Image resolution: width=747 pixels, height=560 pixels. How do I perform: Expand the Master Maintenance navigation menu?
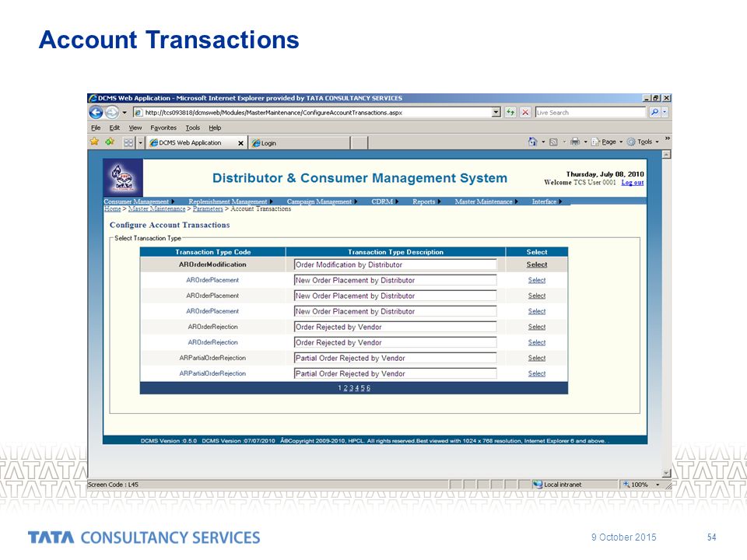coord(486,201)
